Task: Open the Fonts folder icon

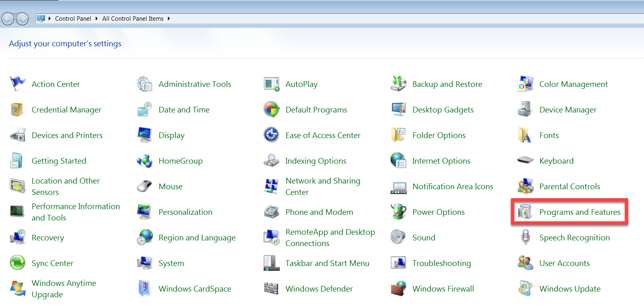Action: [525, 135]
